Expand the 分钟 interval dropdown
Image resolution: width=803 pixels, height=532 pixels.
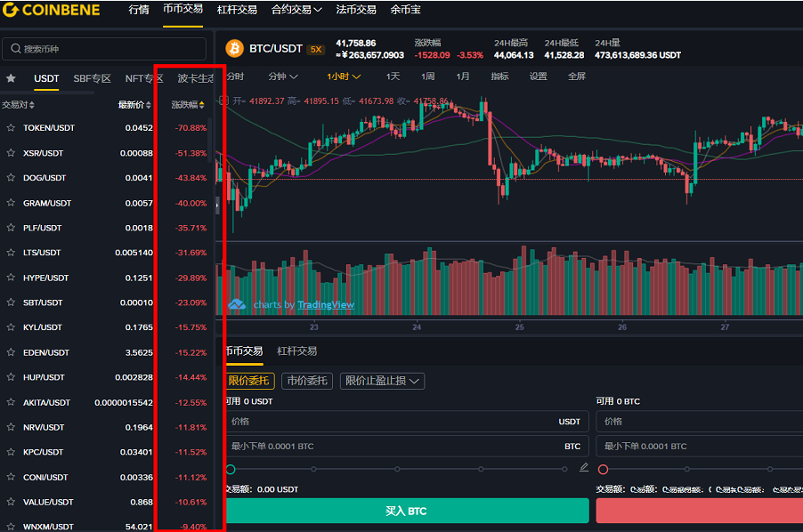click(283, 77)
